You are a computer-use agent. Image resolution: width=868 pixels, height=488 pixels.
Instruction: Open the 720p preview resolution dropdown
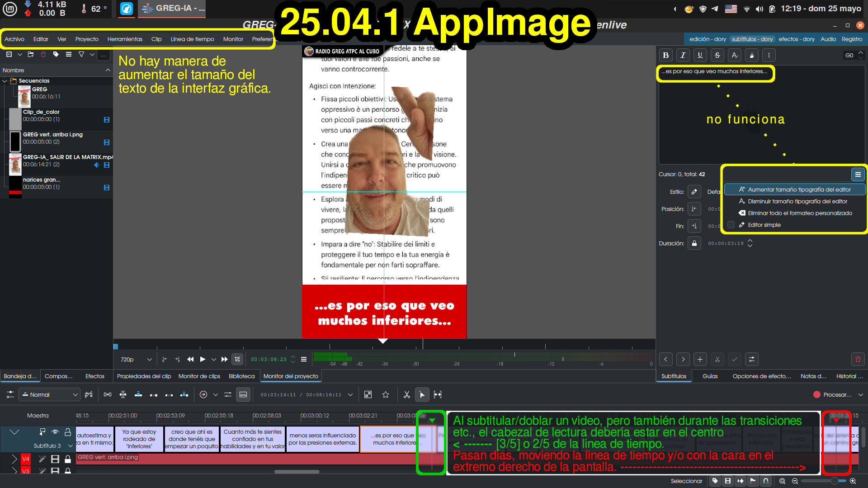point(136,359)
